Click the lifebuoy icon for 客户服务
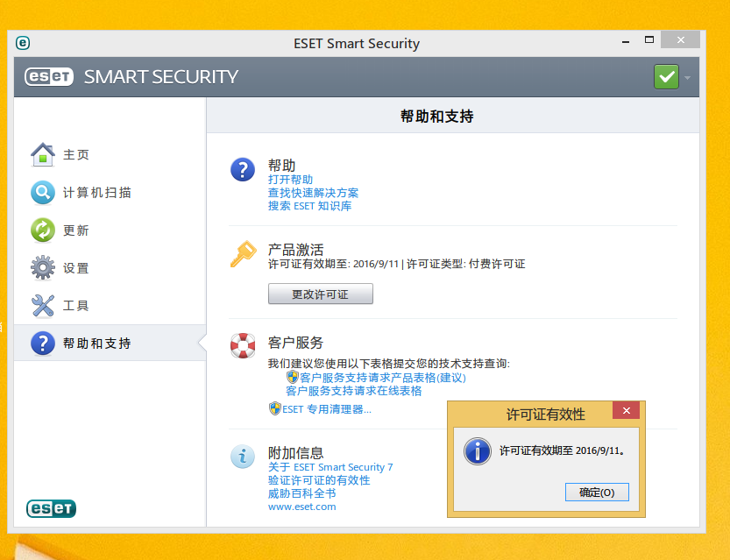This screenshot has width=730, height=560. [243, 345]
